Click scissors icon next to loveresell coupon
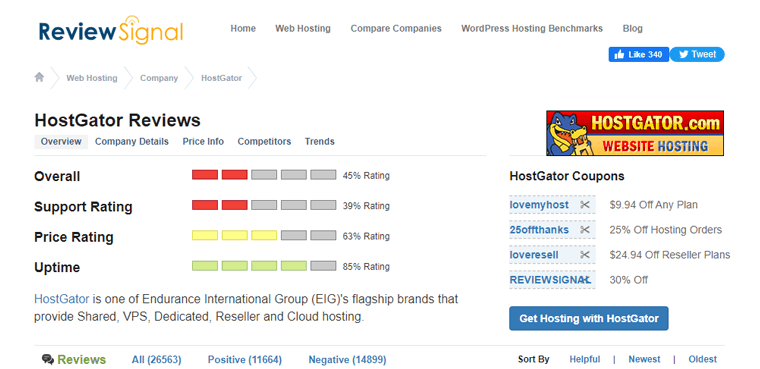 [x=585, y=255]
